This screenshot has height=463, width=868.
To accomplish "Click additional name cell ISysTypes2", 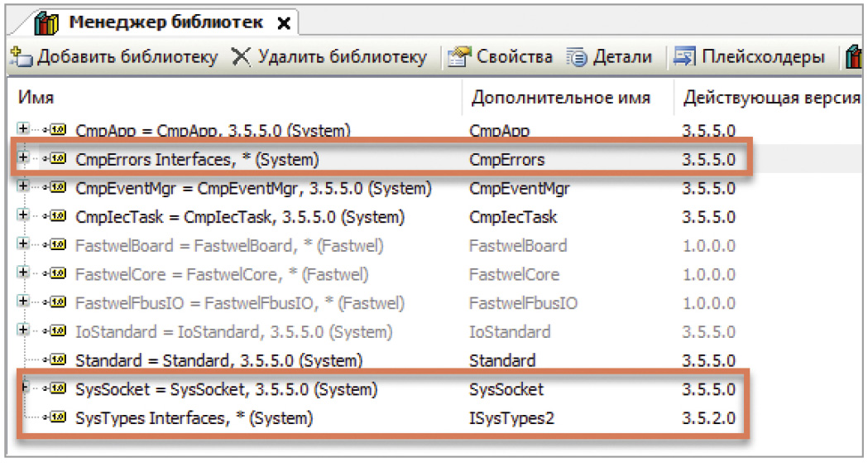I will pyautogui.click(x=511, y=419).
